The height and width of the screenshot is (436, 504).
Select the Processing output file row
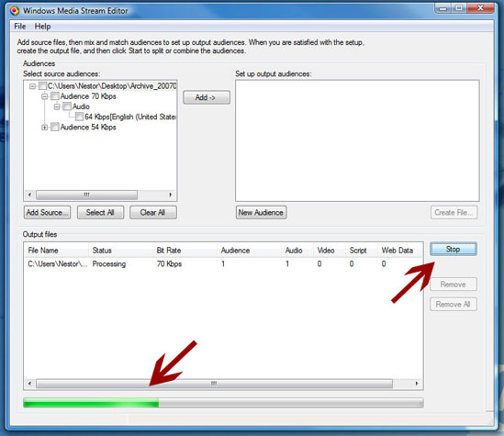pyautogui.click(x=223, y=264)
